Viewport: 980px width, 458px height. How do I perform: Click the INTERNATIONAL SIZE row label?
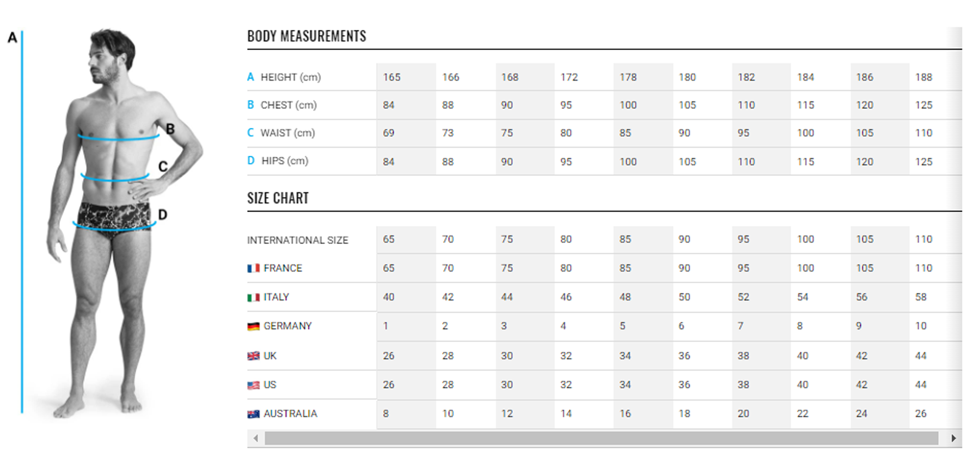297,240
